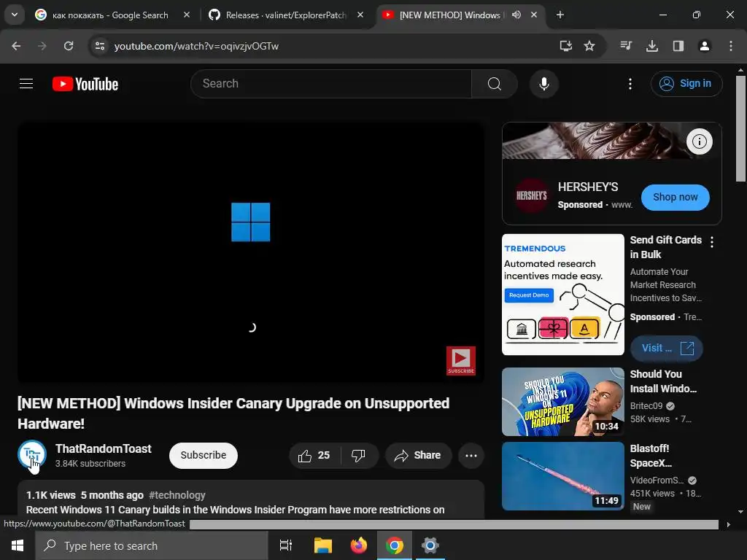Launch Firefox from taskbar
747x560 pixels.
point(358,545)
